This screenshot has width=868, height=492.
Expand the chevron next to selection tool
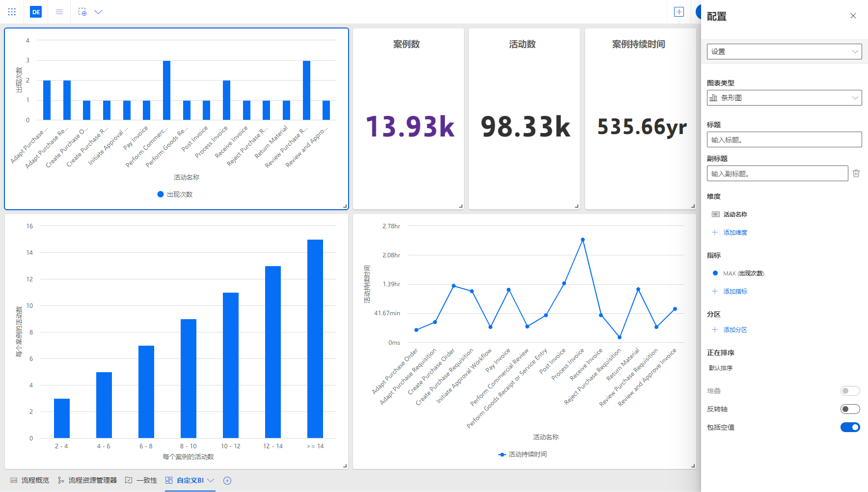coord(98,12)
